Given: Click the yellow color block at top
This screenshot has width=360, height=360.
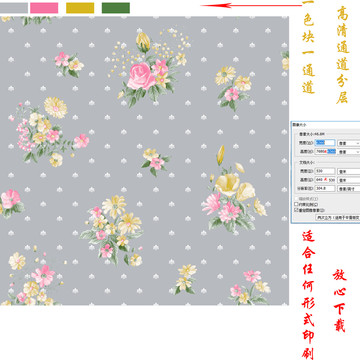Looking at the screenshot, I should [80, 8].
